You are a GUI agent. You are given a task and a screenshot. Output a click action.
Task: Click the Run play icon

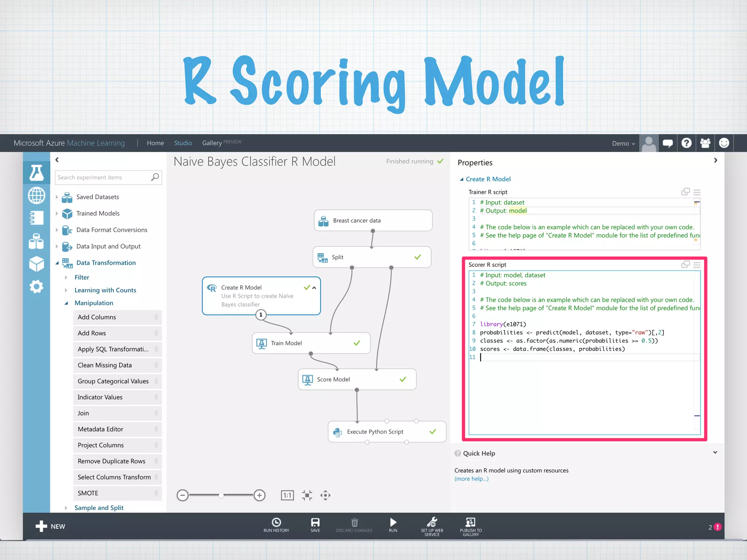click(393, 522)
